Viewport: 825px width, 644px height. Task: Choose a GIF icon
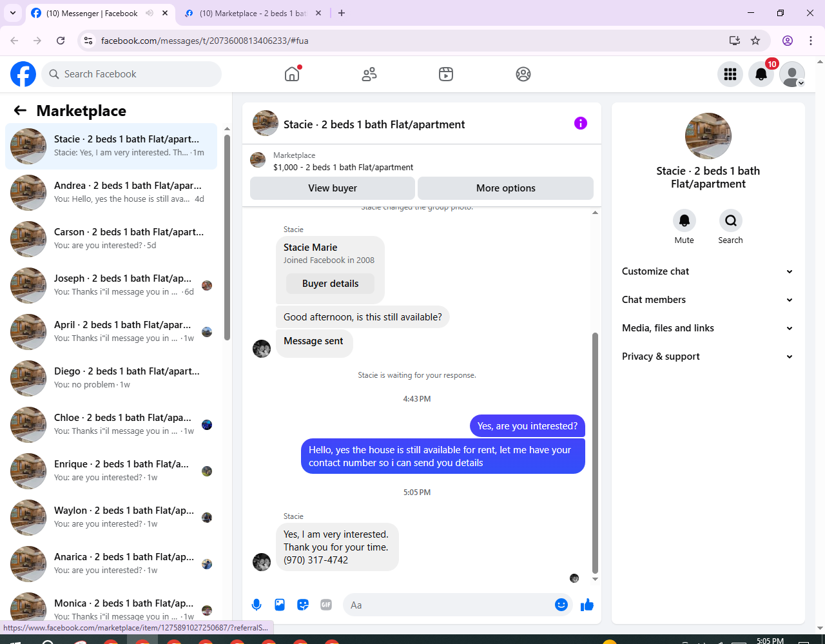(x=326, y=605)
